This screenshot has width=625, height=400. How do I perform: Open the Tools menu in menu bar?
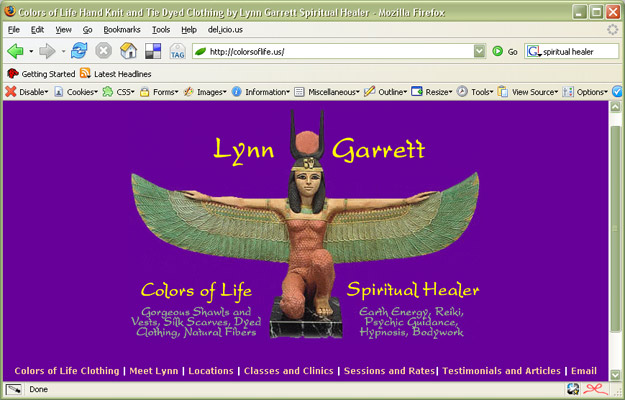pyautogui.click(x=160, y=30)
